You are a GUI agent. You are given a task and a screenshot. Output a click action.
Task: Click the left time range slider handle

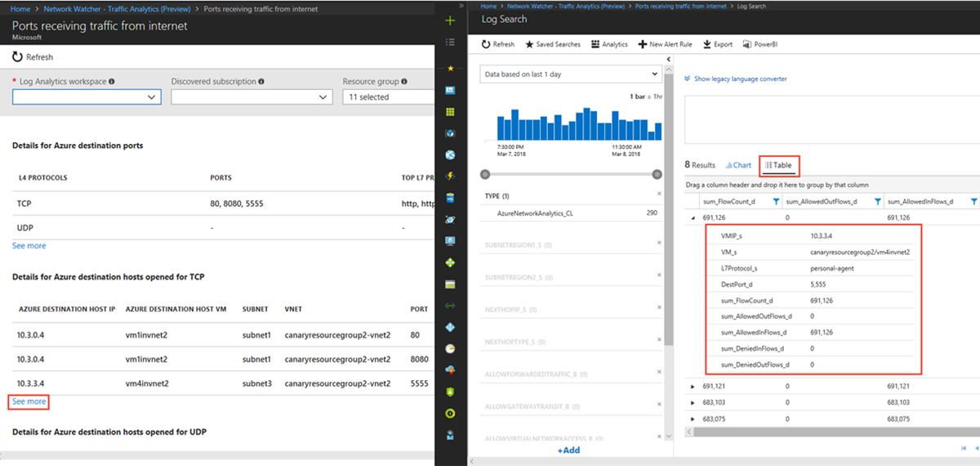(x=485, y=174)
